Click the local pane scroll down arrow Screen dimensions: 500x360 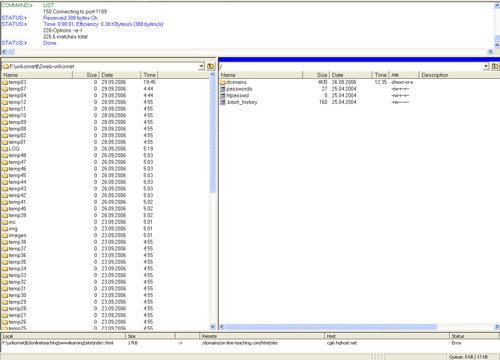click(x=213, y=327)
